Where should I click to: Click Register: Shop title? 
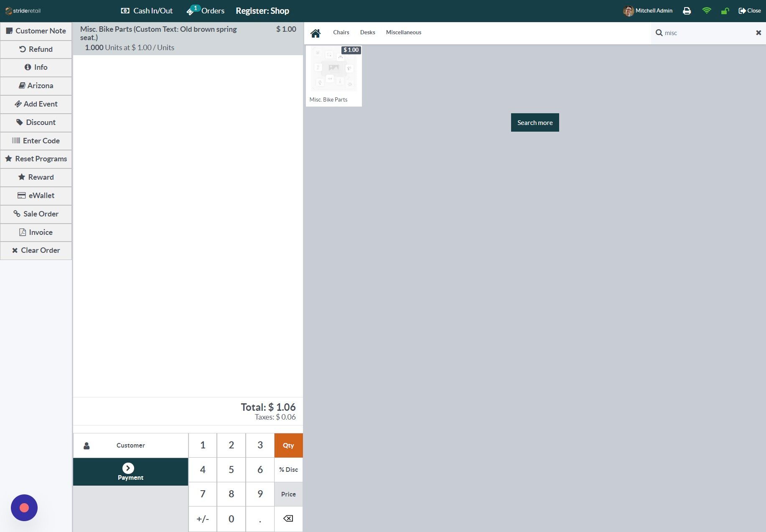click(x=262, y=11)
